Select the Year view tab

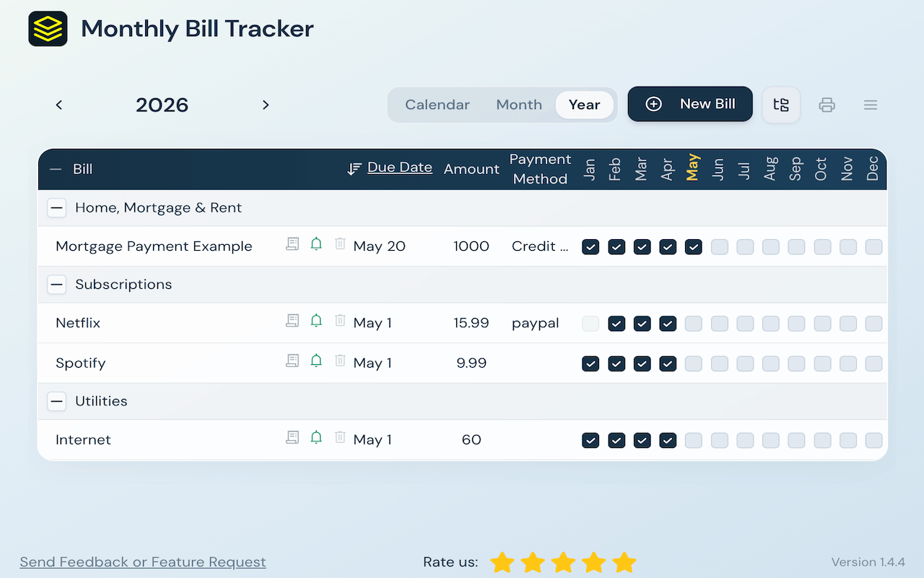point(585,105)
